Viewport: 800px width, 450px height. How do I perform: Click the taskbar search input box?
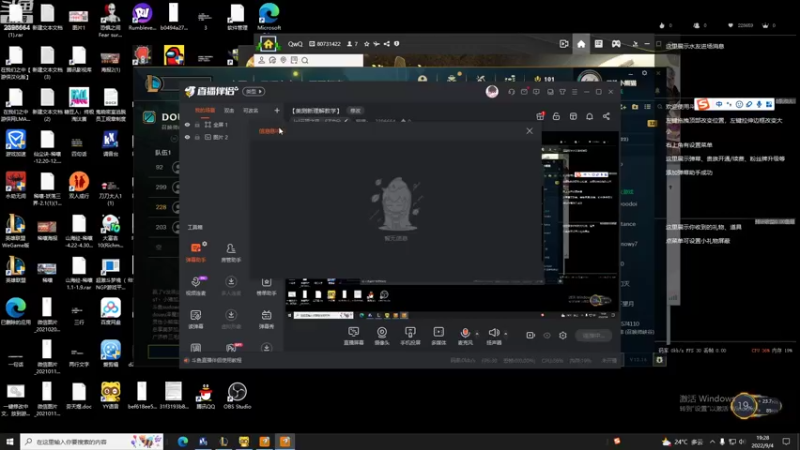pyautogui.click(x=92, y=441)
